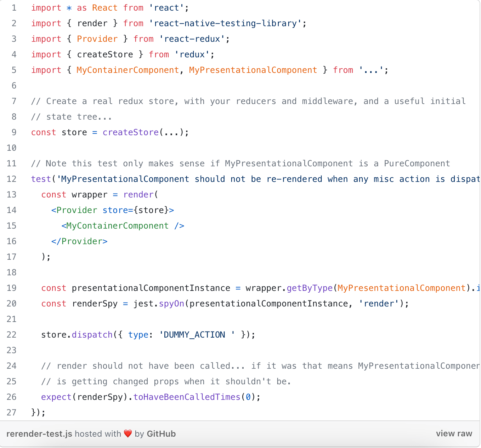This screenshot has width=481, height=448.
Task: Click the 'DUMMY_ACTION ' string literal
Action: pos(197,335)
